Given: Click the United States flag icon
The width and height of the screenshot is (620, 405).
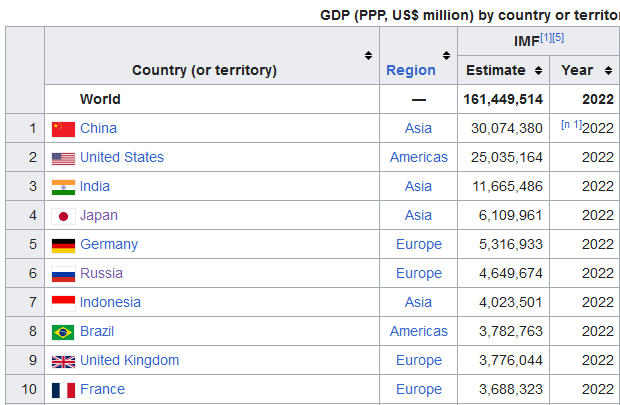Looking at the screenshot, I should (63, 159).
